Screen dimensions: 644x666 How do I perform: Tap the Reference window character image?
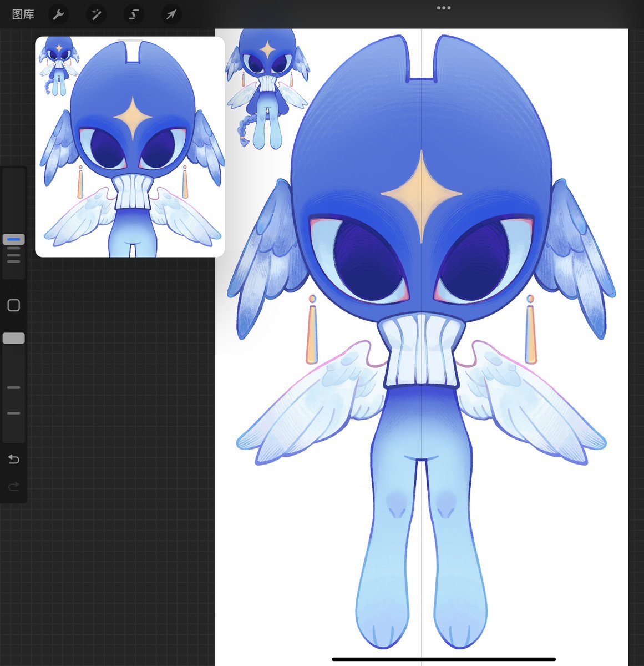[130, 147]
